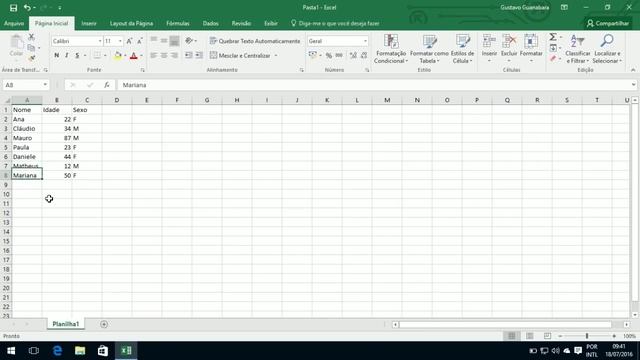The height and width of the screenshot is (360, 640).
Task: Click the zoom slider in status bar
Action: tap(587, 336)
